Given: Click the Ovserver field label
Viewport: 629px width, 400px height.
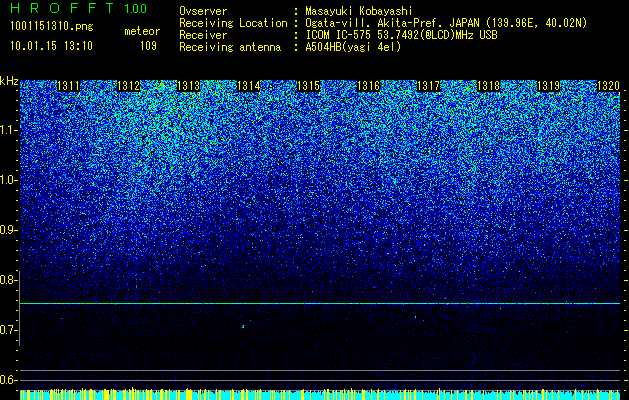Looking at the screenshot, I should pos(203,11).
